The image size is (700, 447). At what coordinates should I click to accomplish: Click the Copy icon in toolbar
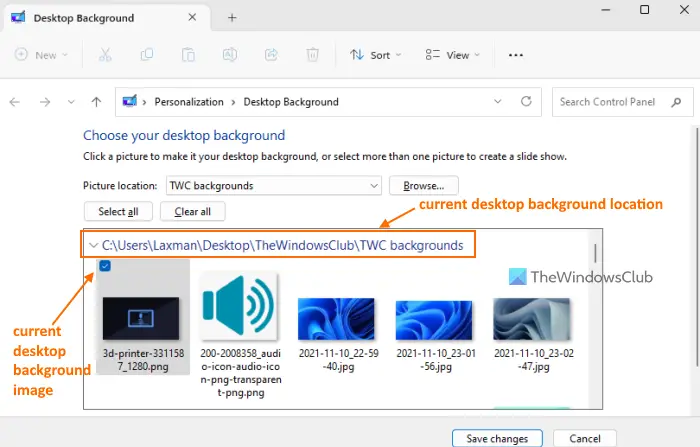(146, 55)
